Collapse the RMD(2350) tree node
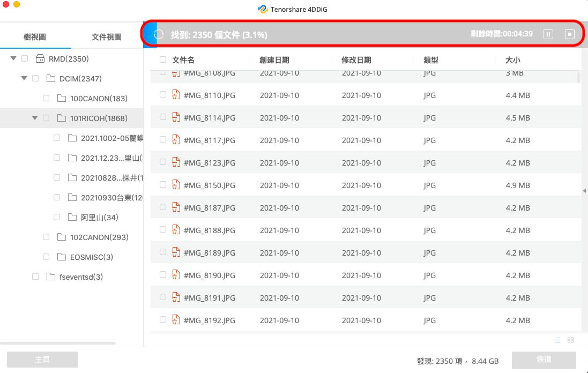The image size is (588, 373). point(13,58)
